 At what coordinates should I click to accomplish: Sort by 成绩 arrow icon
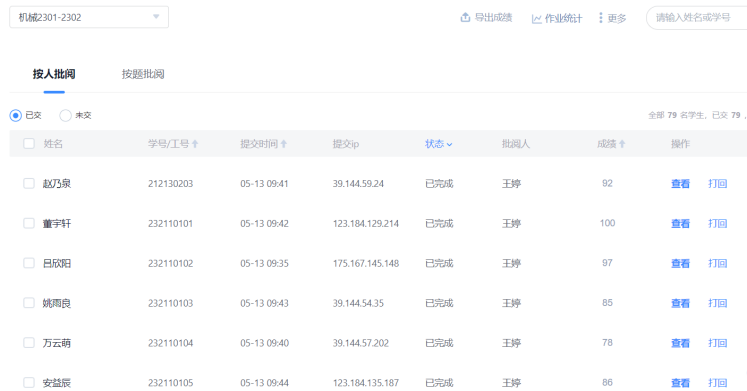[622, 144]
